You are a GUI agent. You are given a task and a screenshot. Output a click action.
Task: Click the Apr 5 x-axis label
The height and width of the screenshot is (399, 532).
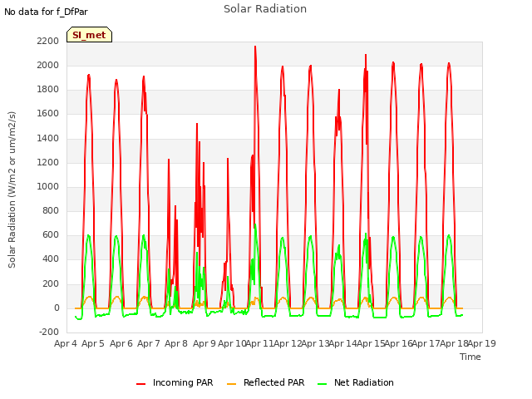coord(93,343)
